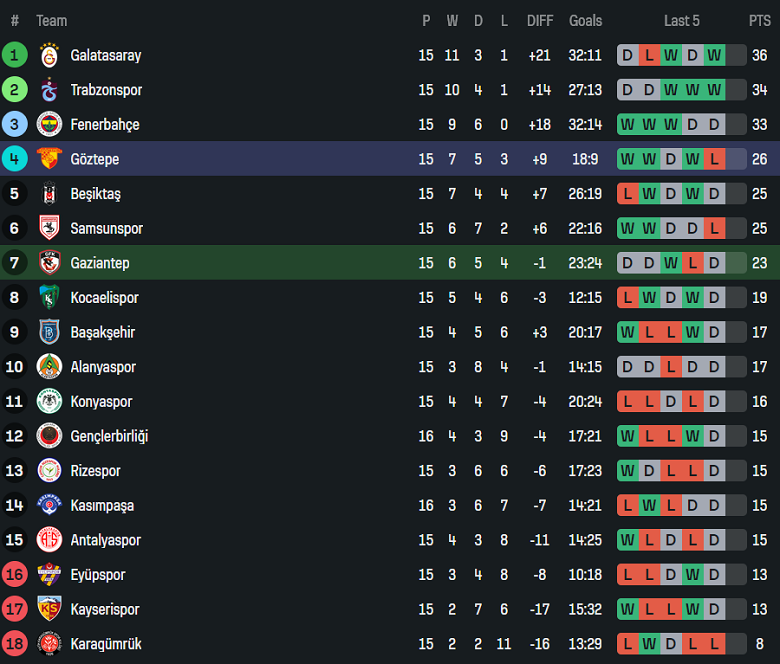Sort standings by DIFF column header
780x664 pixels.
point(540,20)
